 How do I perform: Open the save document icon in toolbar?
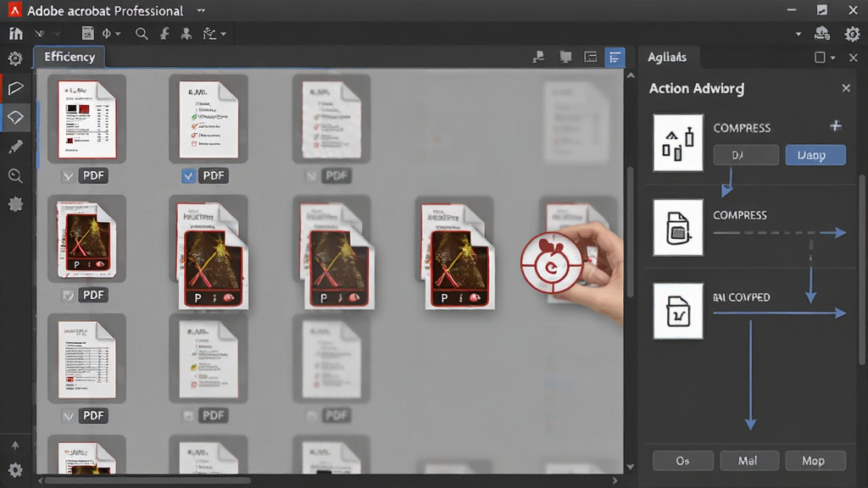pos(87,33)
